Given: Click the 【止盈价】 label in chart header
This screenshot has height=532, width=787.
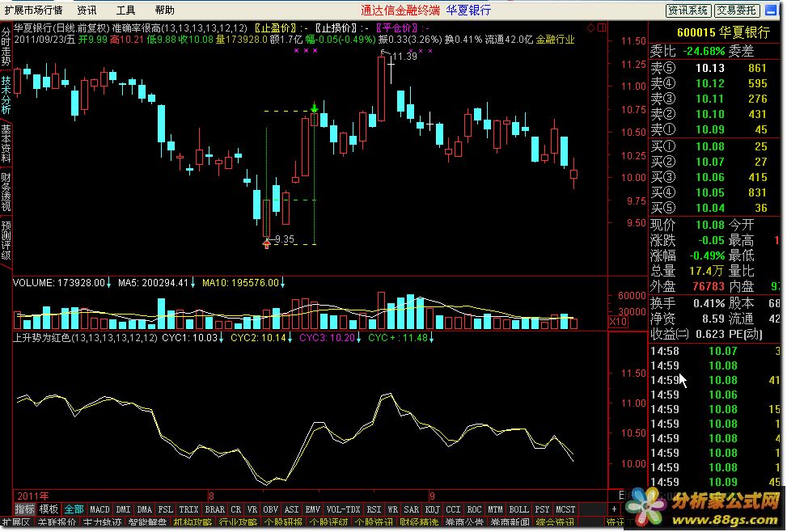Looking at the screenshot, I should (x=277, y=28).
